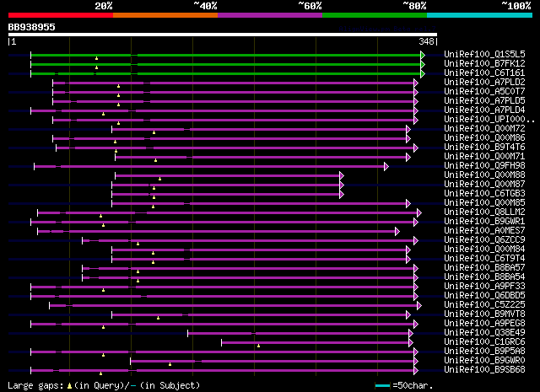Click the purple arrowhead of UniRef100_Q00M88 alignment
The width and height of the screenshot is (540, 392).
342,176
